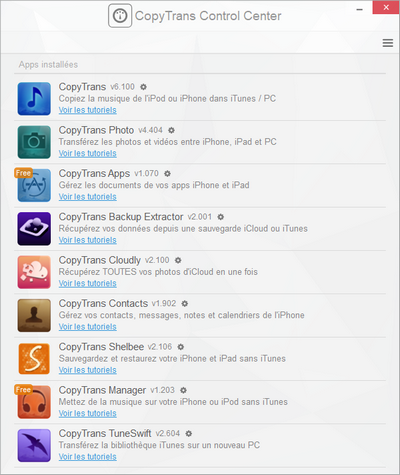Viewport: 400px width, 475px height.
Task: Click description 'Sauvegardez et restaurez votre iPhone'
Action: [x=172, y=359]
